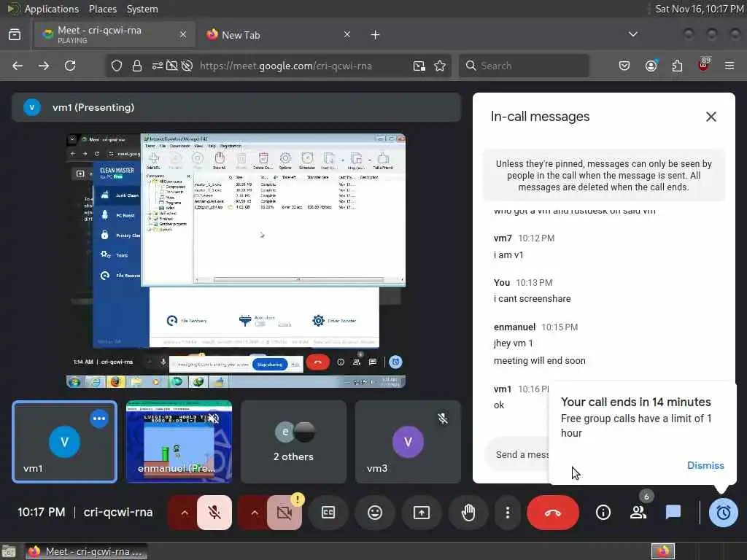Open the 2 others tile
Screen dimensions: 747x560
click(x=293, y=442)
